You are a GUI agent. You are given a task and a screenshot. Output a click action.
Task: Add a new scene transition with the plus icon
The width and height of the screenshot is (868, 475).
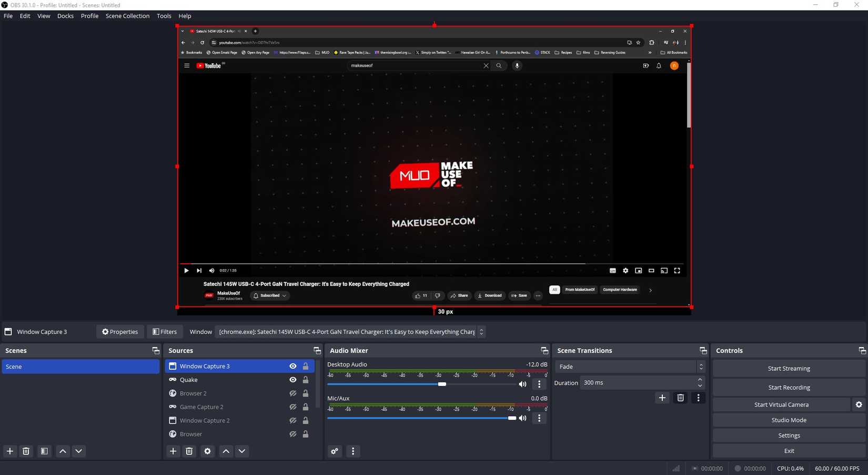(x=662, y=398)
